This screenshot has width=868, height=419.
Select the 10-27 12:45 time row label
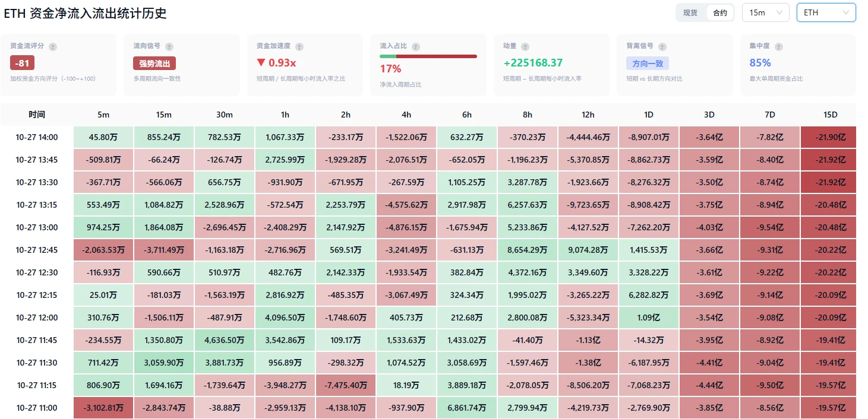[37, 250]
